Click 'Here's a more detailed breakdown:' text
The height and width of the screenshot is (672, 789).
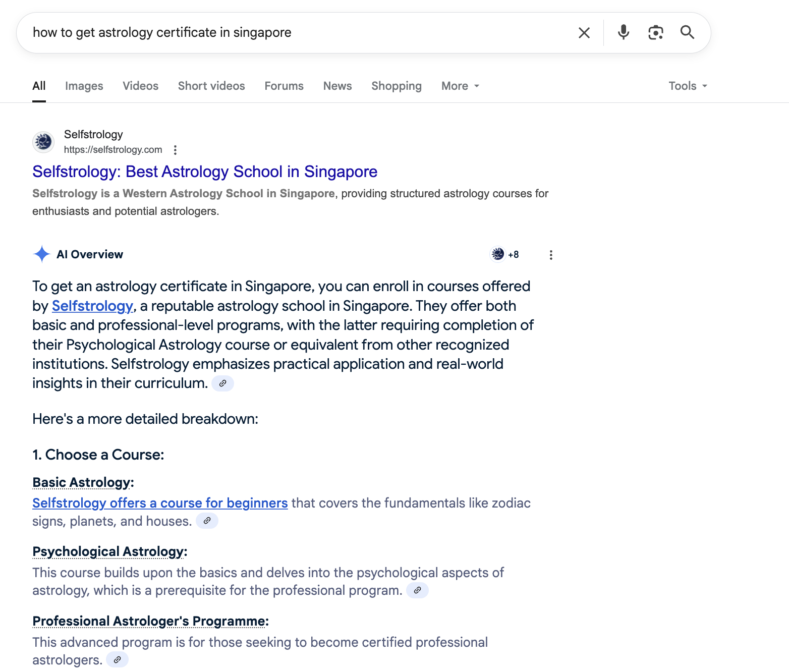(x=145, y=419)
